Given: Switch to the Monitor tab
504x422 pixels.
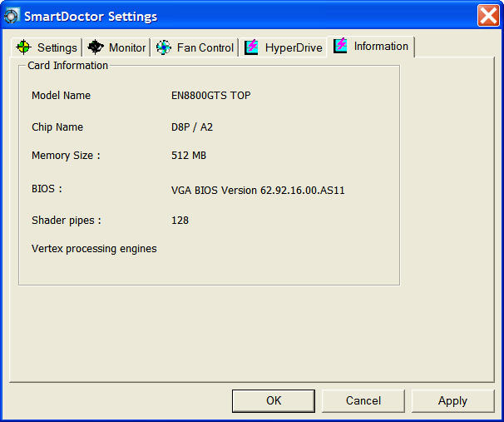Looking at the screenshot, I should click(116, 47).
